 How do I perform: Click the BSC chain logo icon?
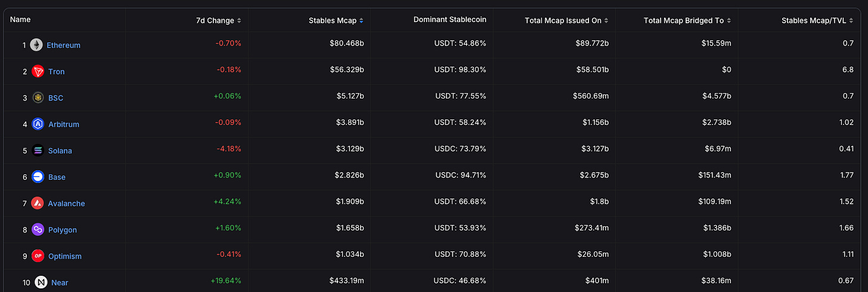[38, 98]
